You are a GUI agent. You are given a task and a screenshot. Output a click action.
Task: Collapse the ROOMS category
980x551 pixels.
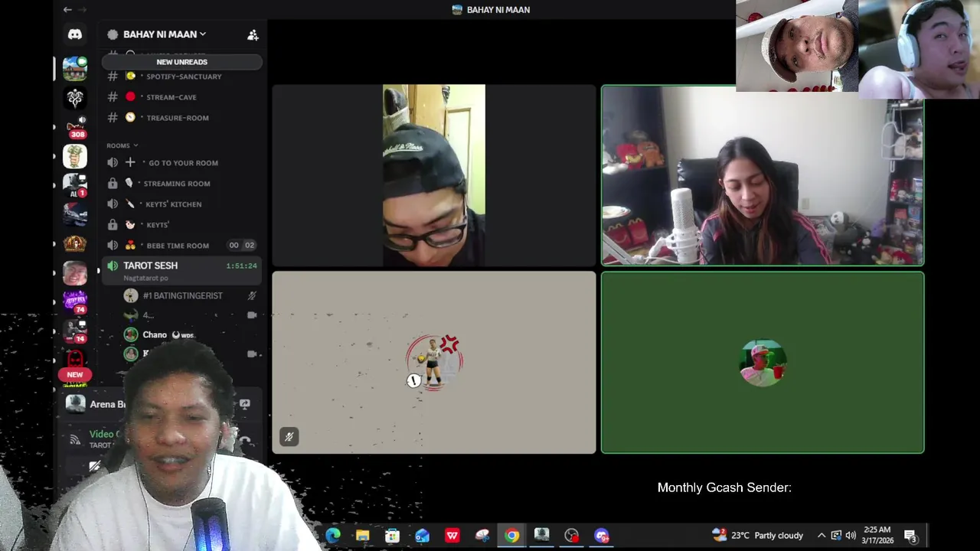pyautogui.click(x=122, y=145)
